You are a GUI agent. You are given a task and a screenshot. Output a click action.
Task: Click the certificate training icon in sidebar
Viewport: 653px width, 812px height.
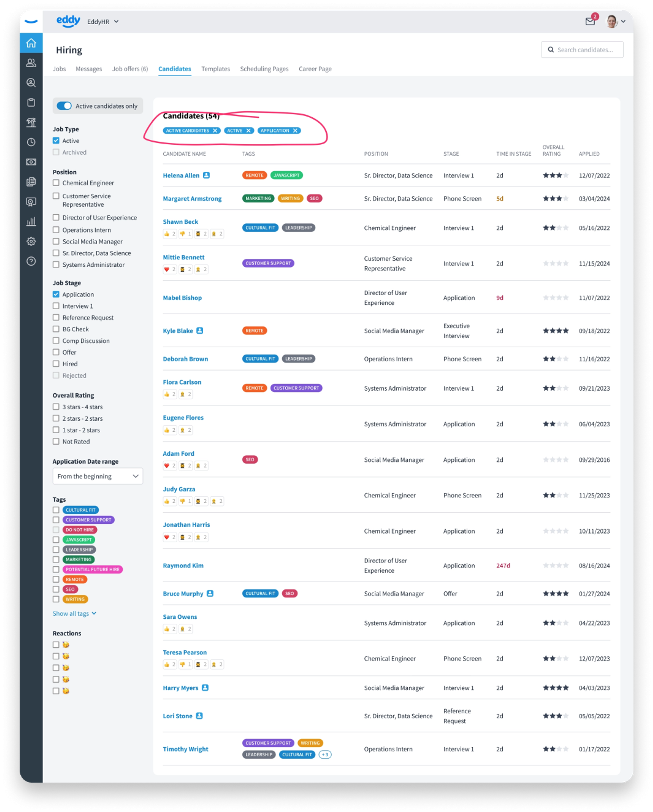pyautogui.click(x=31, y=202)
